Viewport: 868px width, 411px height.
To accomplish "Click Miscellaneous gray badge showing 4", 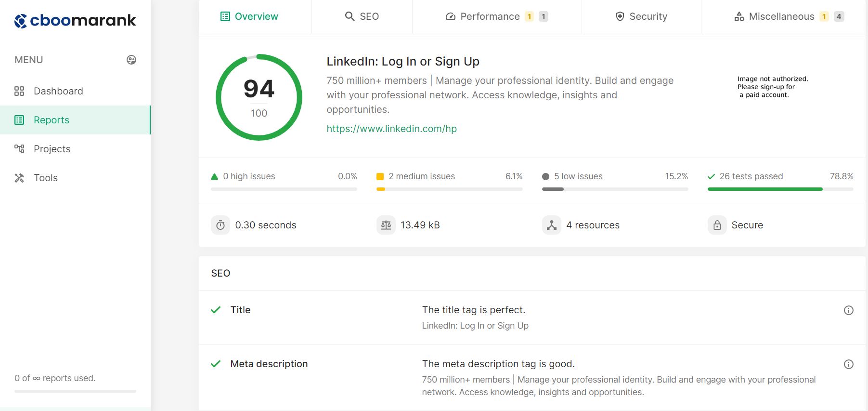I will tap(839, 16).
